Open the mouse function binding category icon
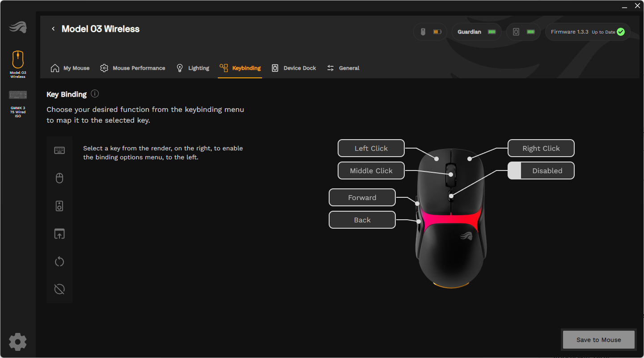The width and height of the screenshot is (644, 358). (59, 179)
